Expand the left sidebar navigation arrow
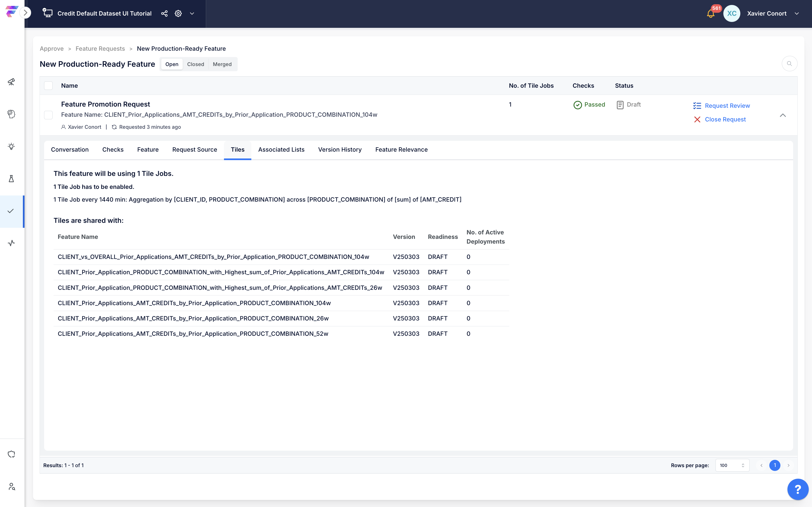The height and width of the screenshot is (507, 812). pos(25,13)
